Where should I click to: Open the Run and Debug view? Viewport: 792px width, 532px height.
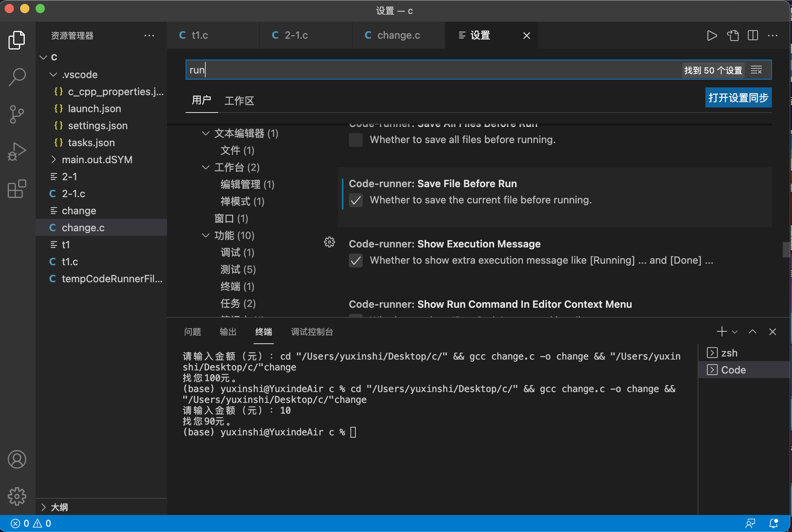click(x=17, y=151)
